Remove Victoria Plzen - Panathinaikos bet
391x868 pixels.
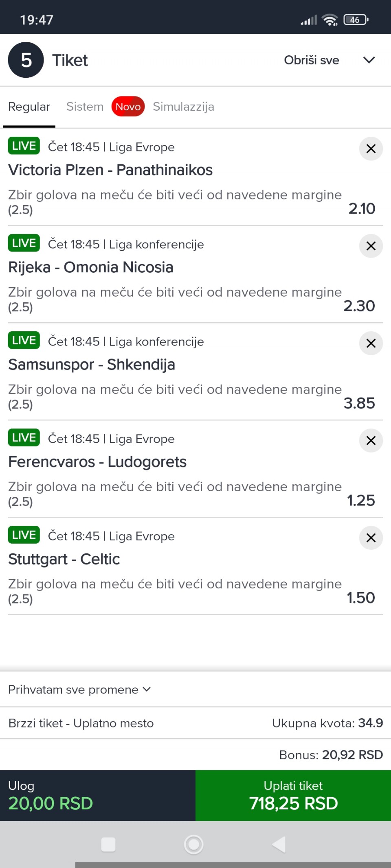click(x=371, y=149)
